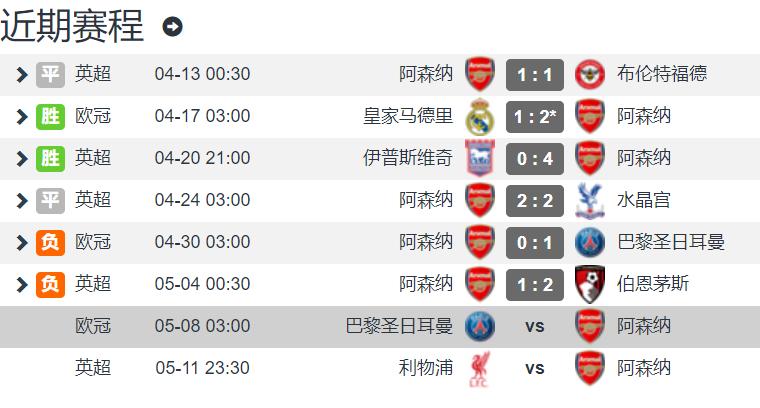Click the Real Madrid club crest

pos(480,117)
